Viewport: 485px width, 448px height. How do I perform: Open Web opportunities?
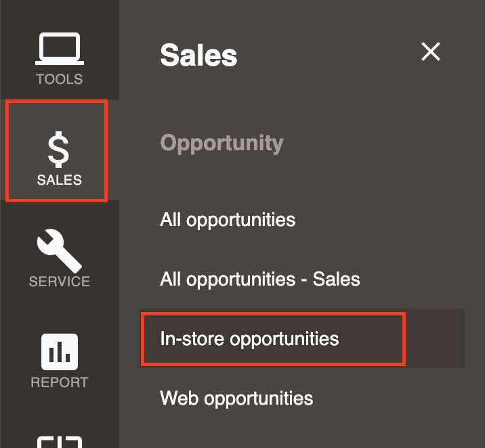[x=236, y=398]
